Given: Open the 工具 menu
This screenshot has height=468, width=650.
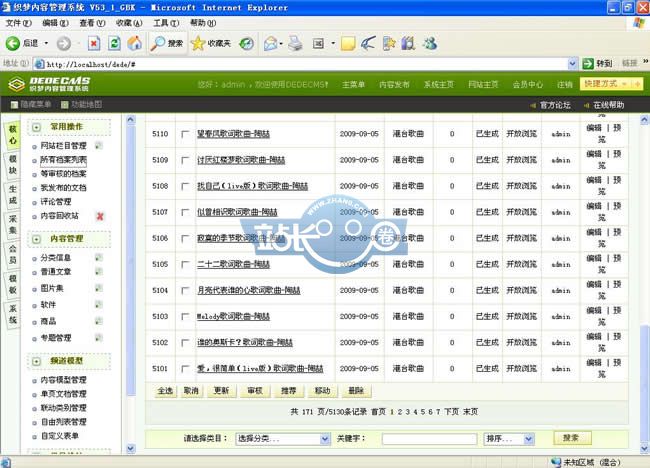Looking at the screenshot, I should pyautogui.click(x=166, y=23).
